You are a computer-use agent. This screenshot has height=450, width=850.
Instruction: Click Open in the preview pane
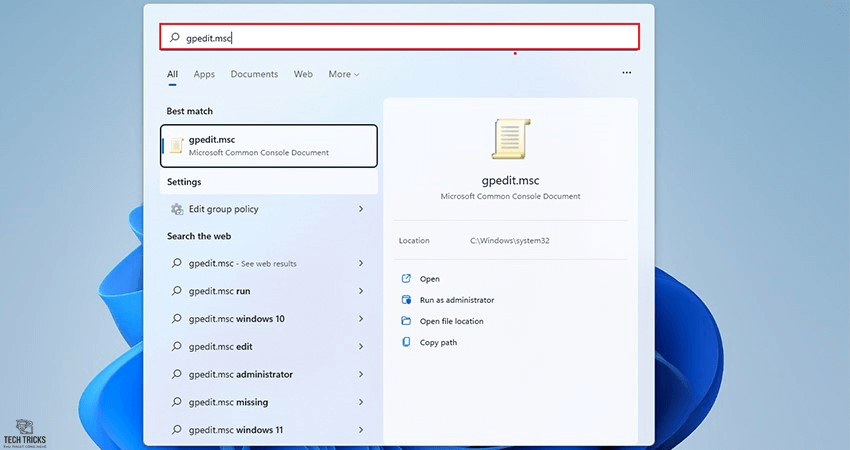coord(429,279)
